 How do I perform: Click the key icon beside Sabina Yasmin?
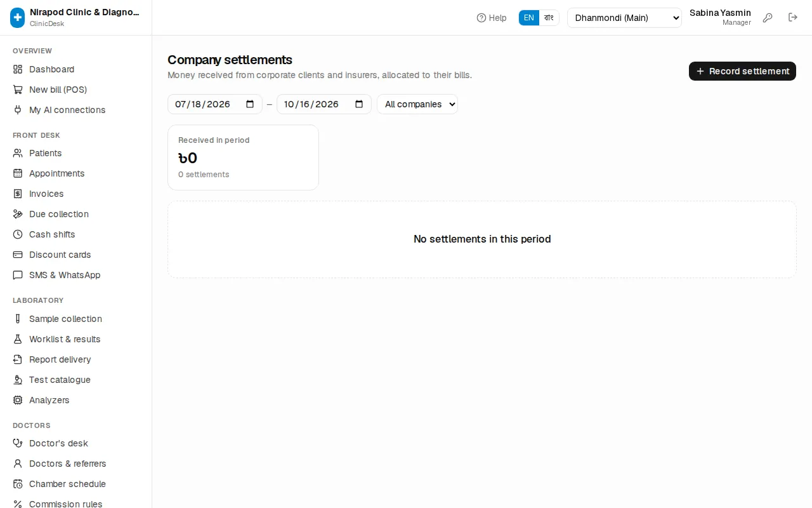tap(768, 18)
